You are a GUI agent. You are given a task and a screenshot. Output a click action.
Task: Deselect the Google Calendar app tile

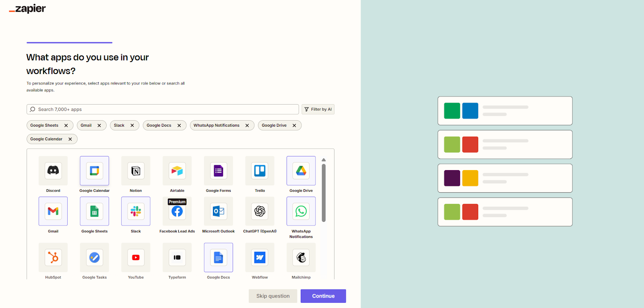coord(94,170)
